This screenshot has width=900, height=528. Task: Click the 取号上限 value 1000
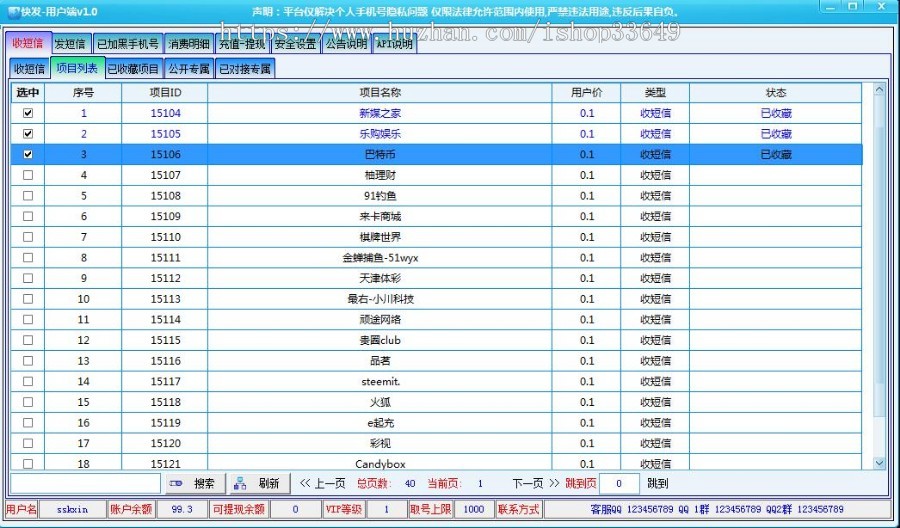coord(474,509)
